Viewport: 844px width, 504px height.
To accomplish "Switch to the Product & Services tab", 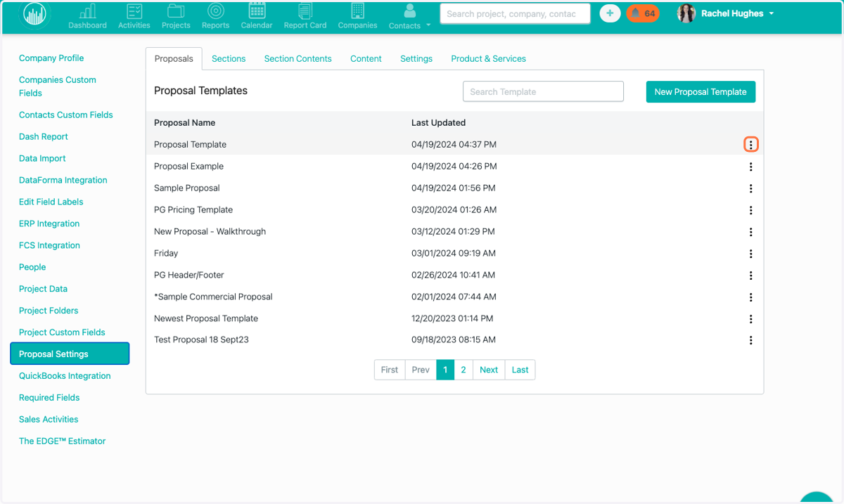I will (x=489, y=58).
